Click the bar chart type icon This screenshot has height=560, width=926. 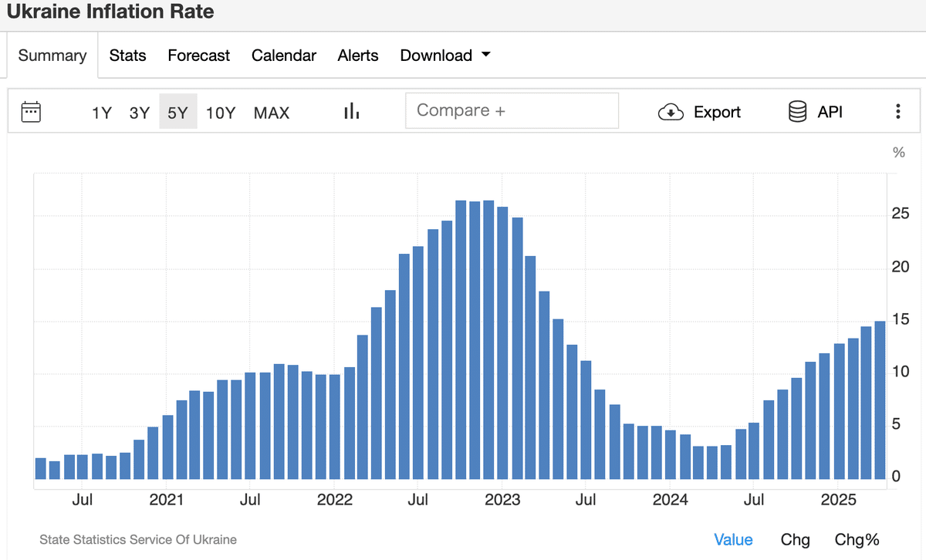(352, 112)
